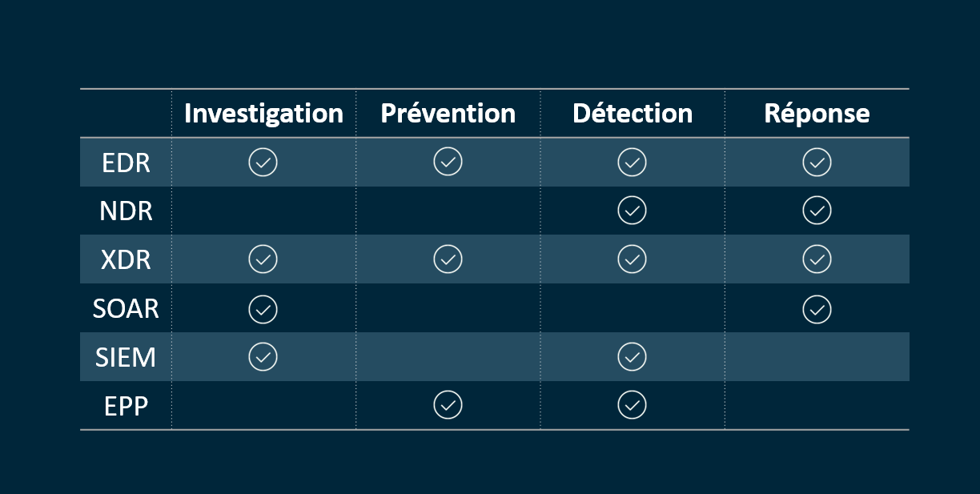Click the NDR Détection checkmark icon
Screen dimensions: 980x494
coord(632,211)
